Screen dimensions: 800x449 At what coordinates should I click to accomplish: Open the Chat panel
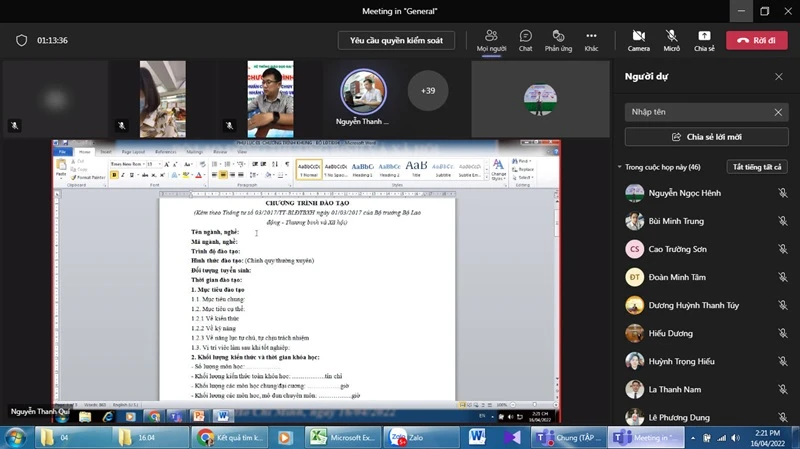coord(525,39)
